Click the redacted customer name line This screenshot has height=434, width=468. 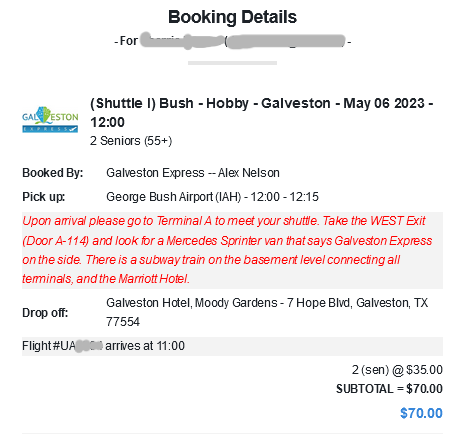point(232,41)
